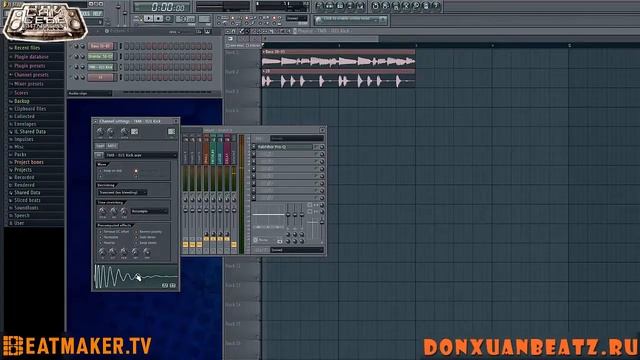Image resolution: width=640 pixels, height=360 pixels.
Task: Switch to the SMP tab in Channel settings
Action: (x=100, y=146)
